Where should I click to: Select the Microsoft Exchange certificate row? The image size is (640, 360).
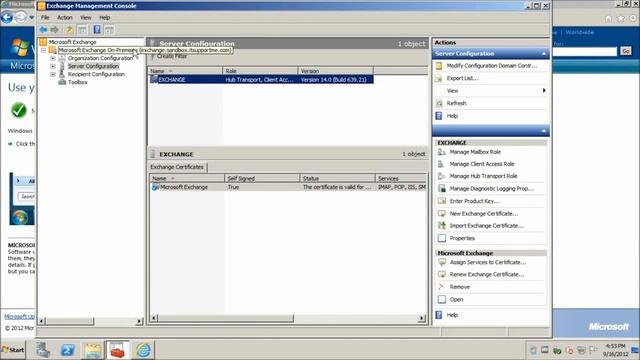click(288, 187)
